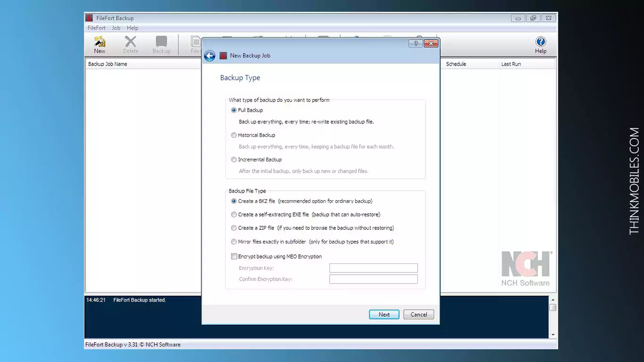Enable Encrypt backup using MEO Encryption
The width and height of the screenshot is (644, 362).
(x=234, y=256)
